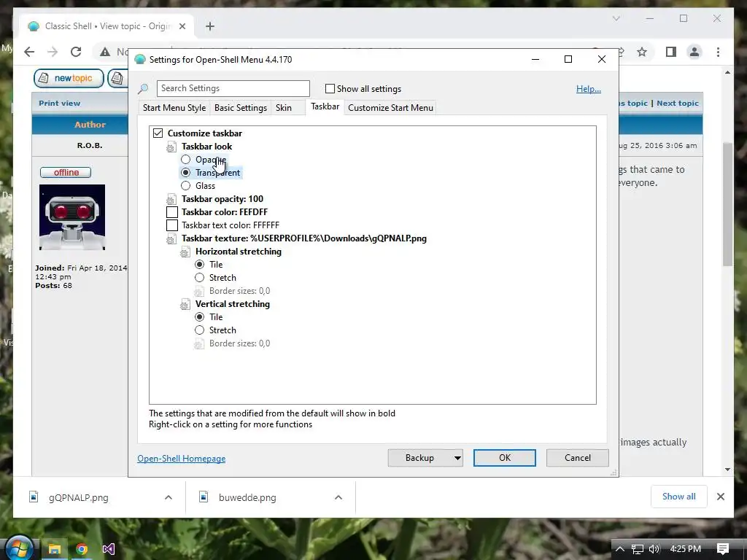The width and height of the screenshot is (747, 560).
Task: Open the Chrome profile avatar
Action: tap(694, 52)
